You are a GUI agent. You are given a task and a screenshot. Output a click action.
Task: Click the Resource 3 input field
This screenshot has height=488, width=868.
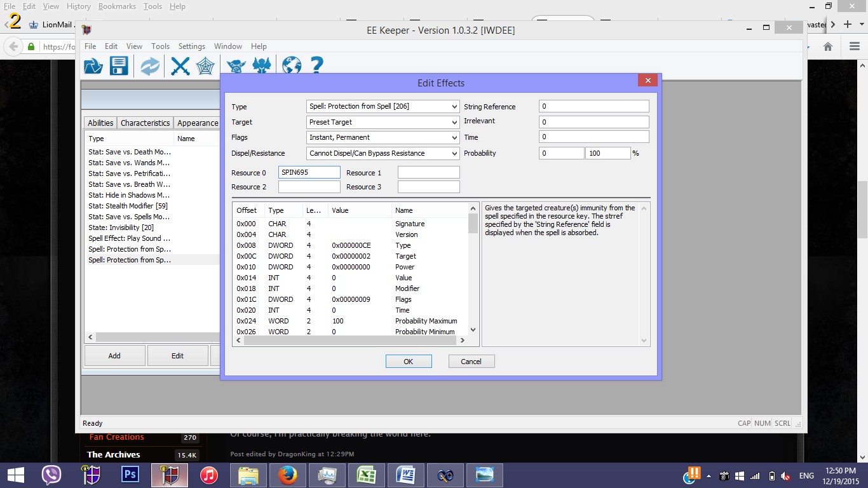point(429,187)
